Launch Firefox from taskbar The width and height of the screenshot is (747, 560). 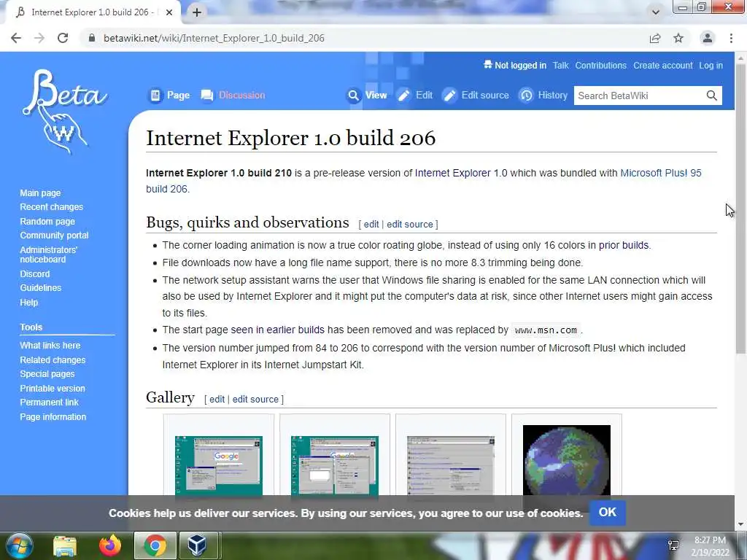tap(110, 545)
